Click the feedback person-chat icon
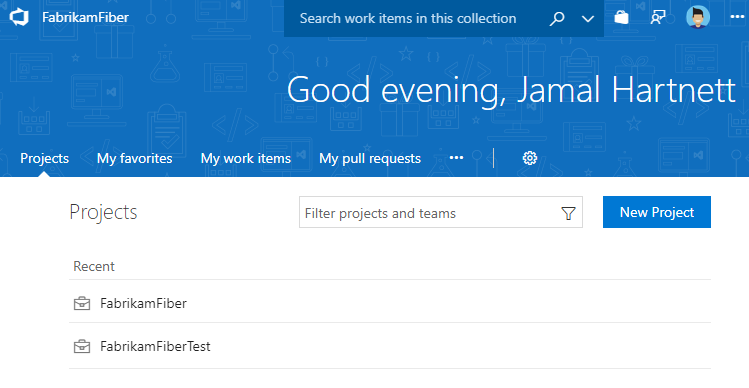 click(x=658, y=17)
